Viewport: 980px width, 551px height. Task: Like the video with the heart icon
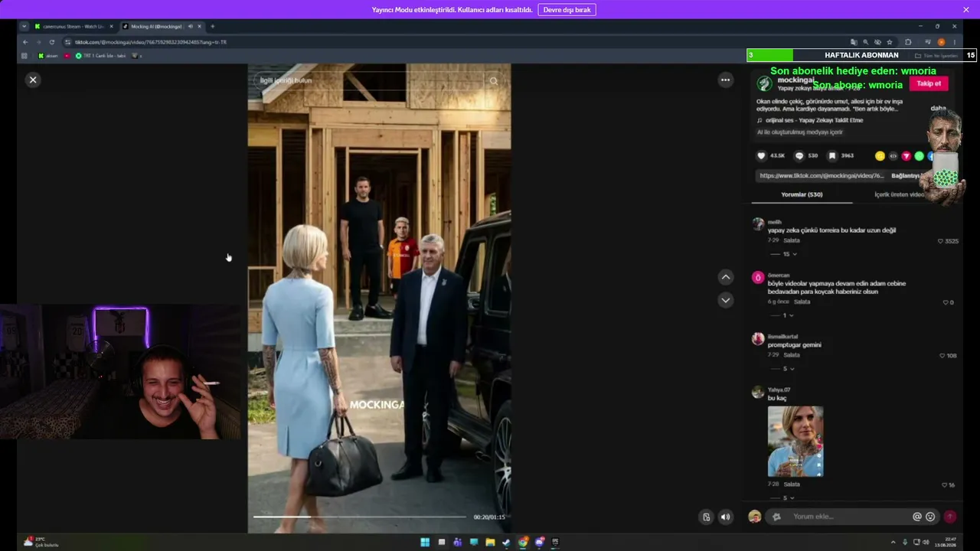click(x=761, y=155)
